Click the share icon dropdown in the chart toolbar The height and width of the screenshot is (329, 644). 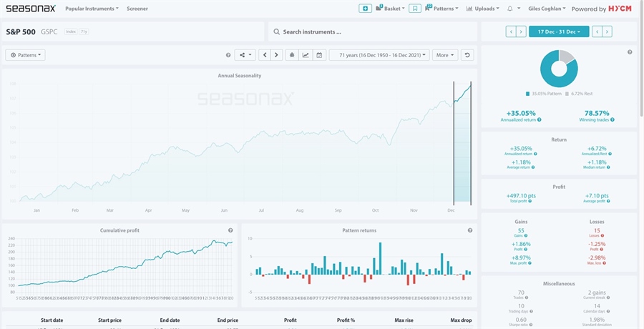point(245,55)
